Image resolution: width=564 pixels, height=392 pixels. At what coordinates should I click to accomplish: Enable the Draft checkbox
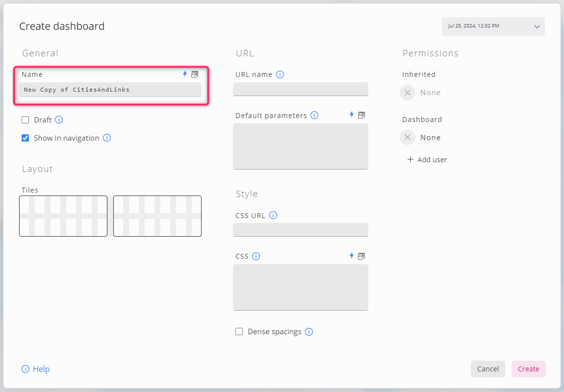(26, 120)
